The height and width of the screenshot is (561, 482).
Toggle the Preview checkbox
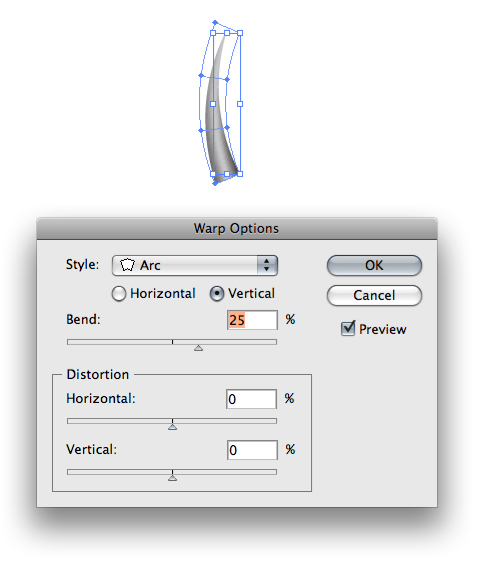(348, 328)
